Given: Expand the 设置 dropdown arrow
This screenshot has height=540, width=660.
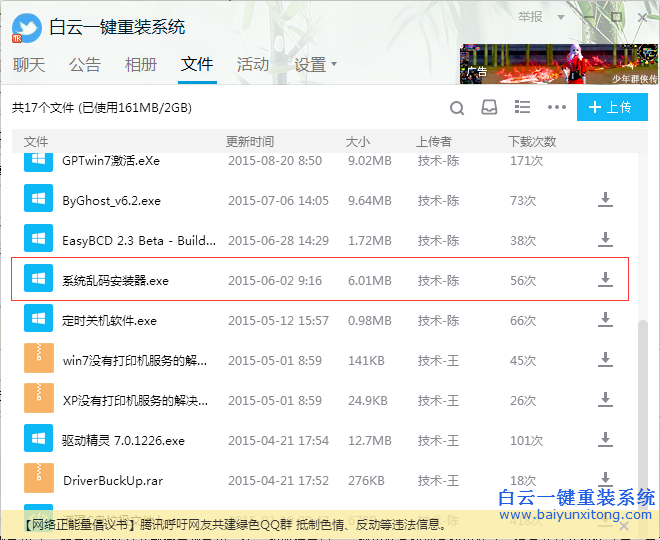Looking at the screenshot, I should [334, 64].
